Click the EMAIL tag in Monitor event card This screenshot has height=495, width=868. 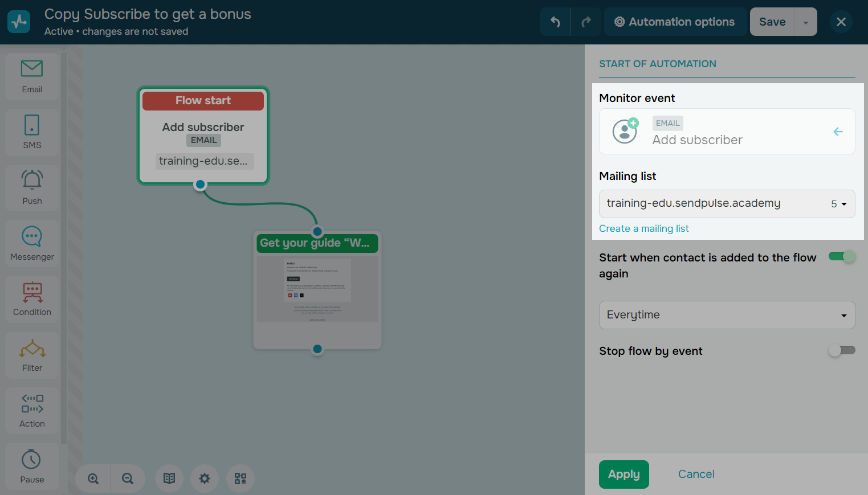pos(667,123)
